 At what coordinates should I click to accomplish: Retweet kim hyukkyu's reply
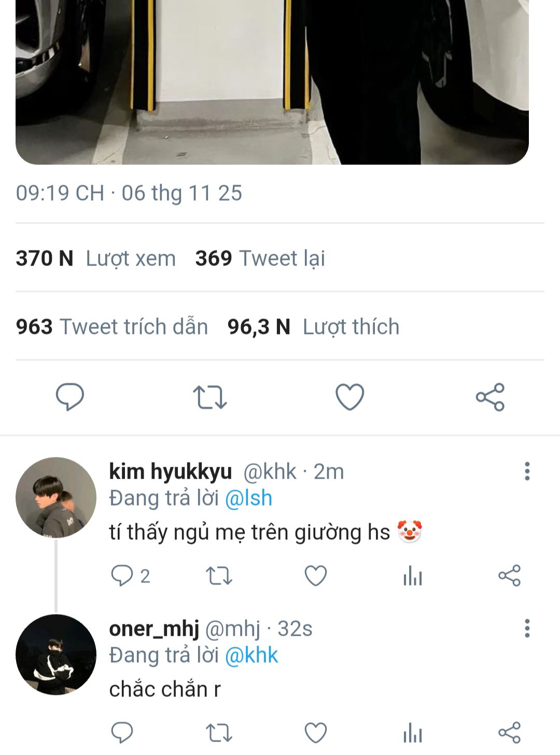point(219,576)
